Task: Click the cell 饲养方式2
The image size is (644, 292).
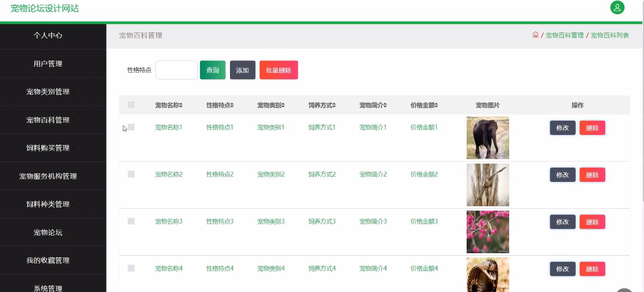Action: click(x=322, y=174)
